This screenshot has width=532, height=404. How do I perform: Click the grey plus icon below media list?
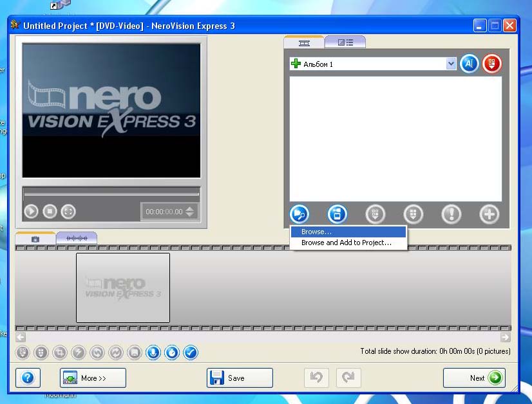pyautogui.click(x=489, y=214)
